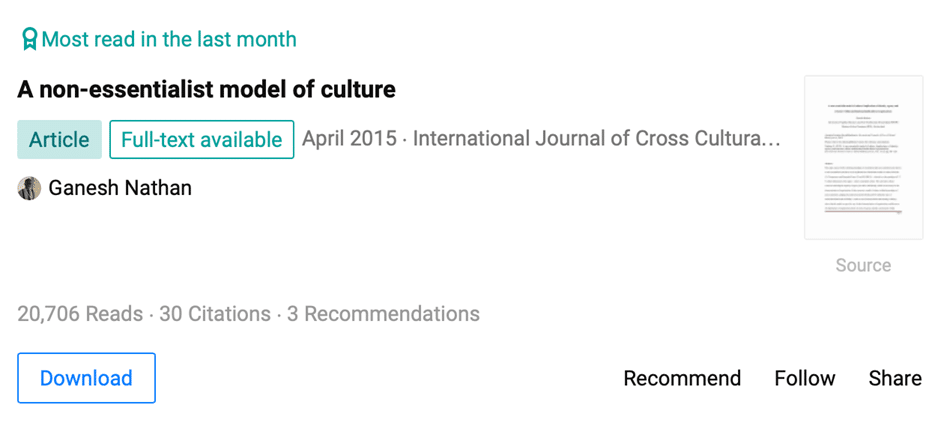Click the abstract text inside the preview thumbnail

(x=863, y=185)
